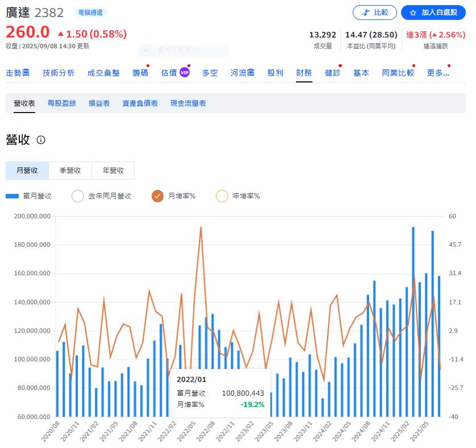The image size is (476, 448).
Task: Open 現金流量表 sub-tab
Action: coord(188,103)
